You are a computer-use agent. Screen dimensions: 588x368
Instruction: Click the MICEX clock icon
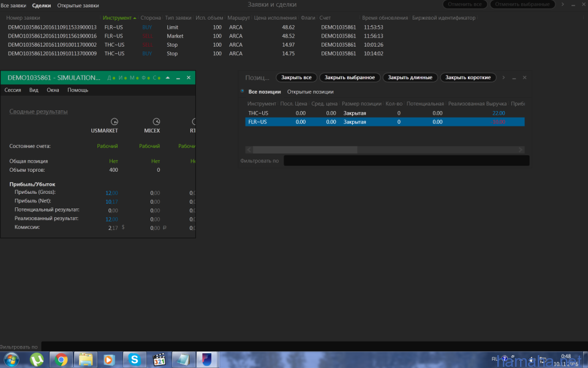coord(156,121)
